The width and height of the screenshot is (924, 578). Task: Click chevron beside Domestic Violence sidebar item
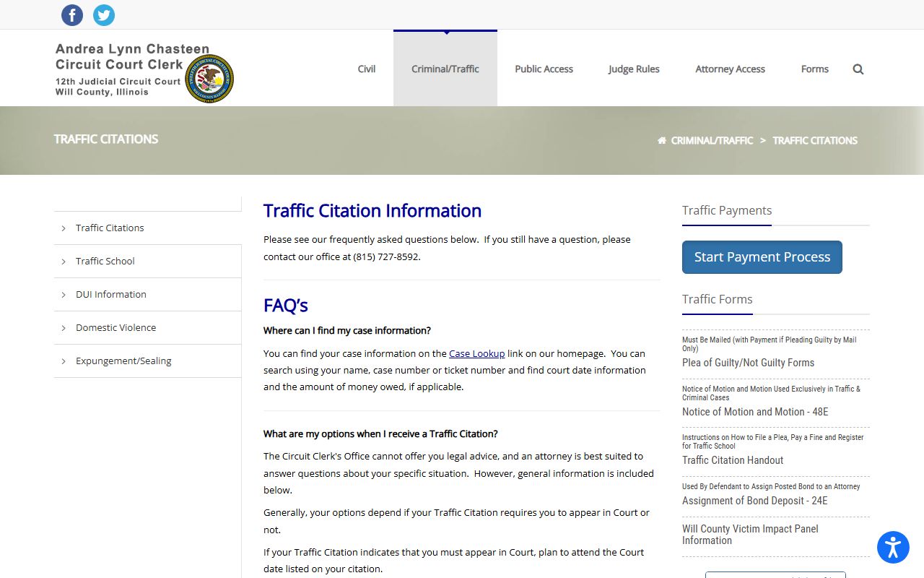[x=64, y=328]
